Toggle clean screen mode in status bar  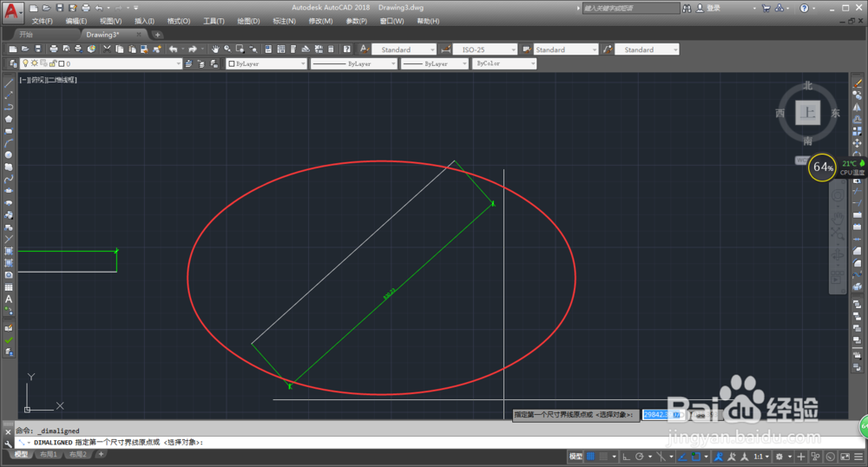pos(845,457)
